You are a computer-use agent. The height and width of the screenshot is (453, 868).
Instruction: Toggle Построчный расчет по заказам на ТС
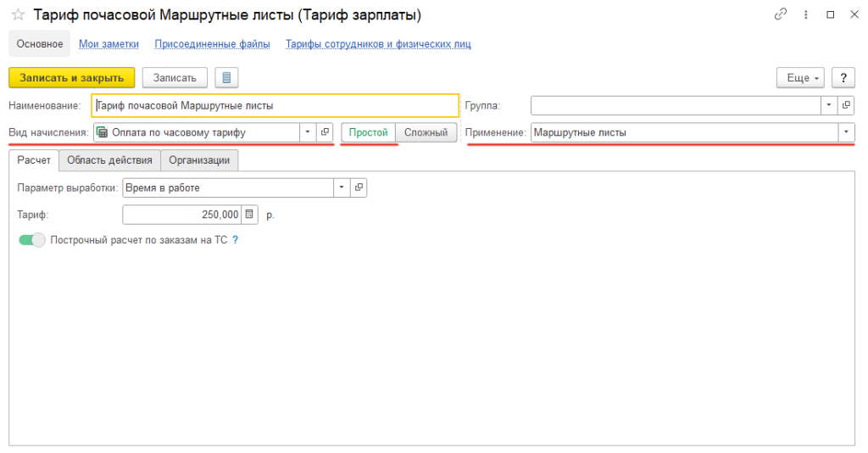pos(32,240)
